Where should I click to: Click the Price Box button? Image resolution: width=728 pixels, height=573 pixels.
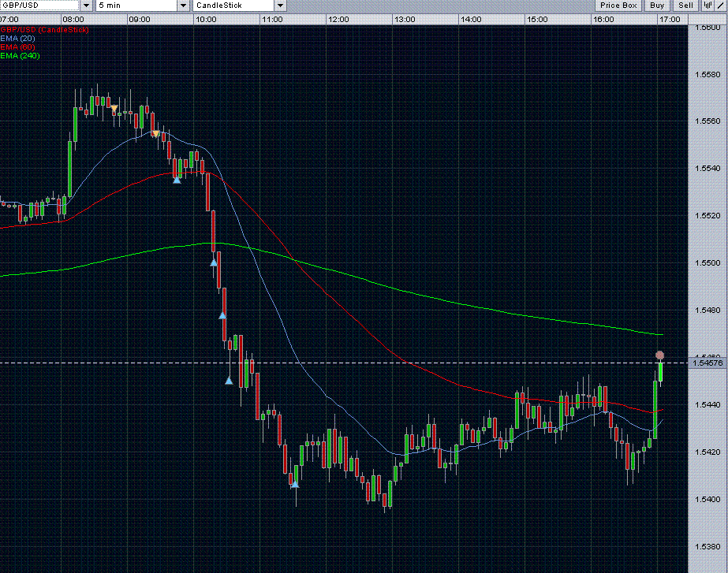618,5
